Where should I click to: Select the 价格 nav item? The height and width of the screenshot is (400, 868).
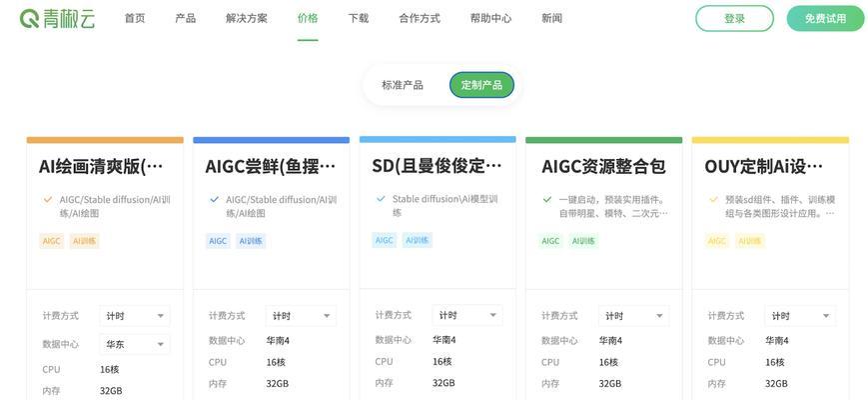(308, 18)
